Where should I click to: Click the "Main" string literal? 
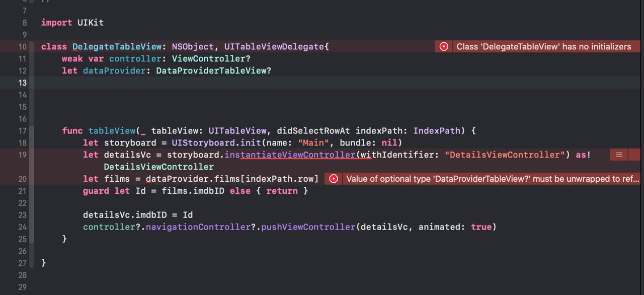(313, 143)
